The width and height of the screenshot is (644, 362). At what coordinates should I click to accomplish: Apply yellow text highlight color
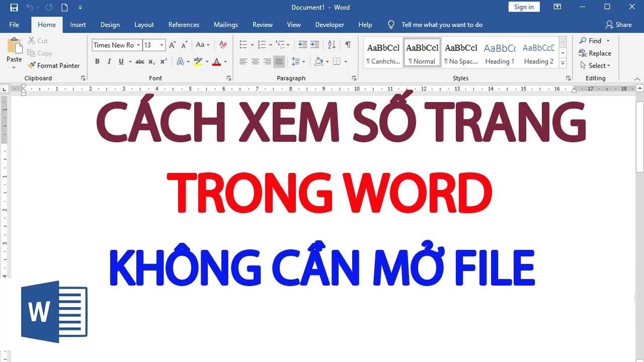click(198, 61)
